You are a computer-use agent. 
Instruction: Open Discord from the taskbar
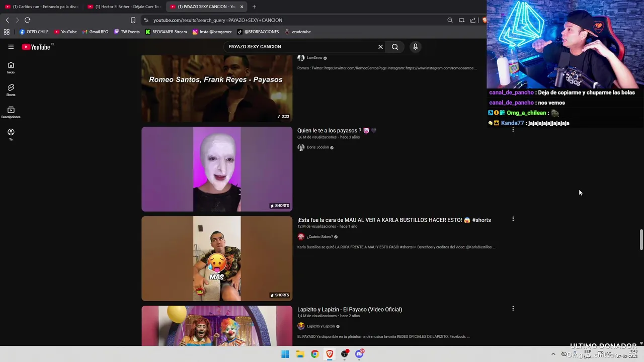[359, 354]
